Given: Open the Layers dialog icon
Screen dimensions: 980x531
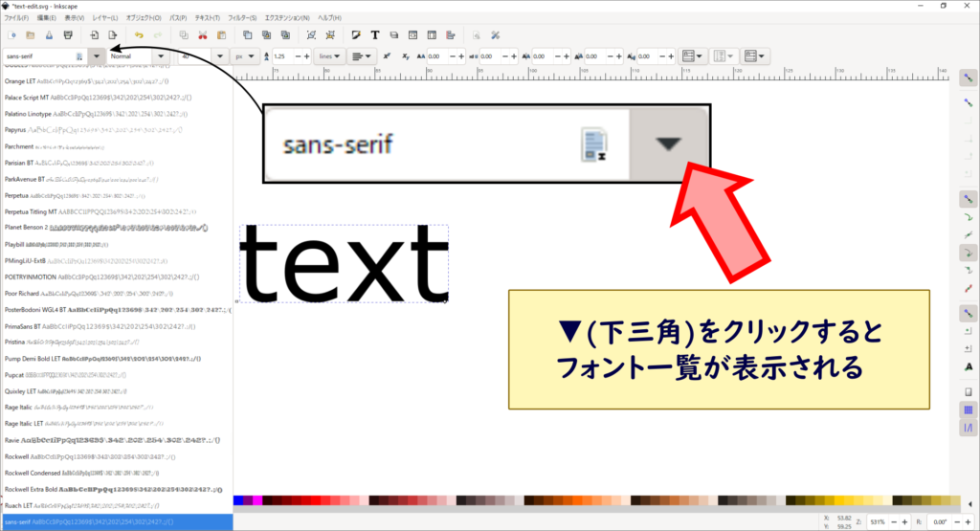Looking at the screenshot, I should pyautogui.click(x=393, y=35).
